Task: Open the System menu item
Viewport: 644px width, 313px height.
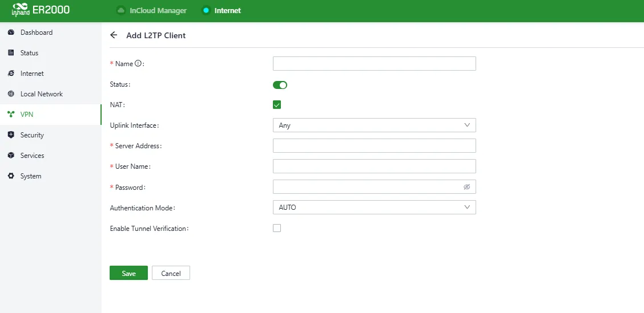Action: (x=50, y=176)
